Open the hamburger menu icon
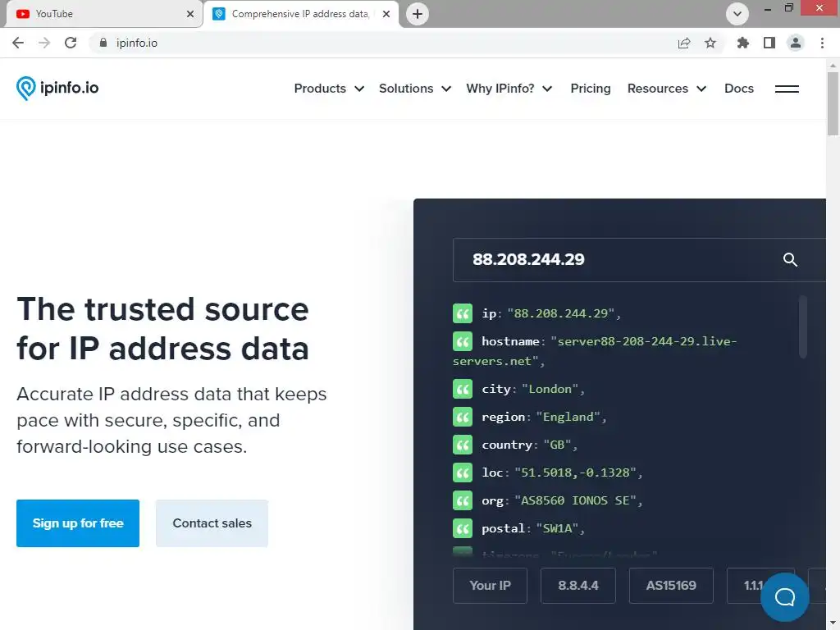Screen dimensions: 840x630 pyautogui.click(x=787, y=89)
